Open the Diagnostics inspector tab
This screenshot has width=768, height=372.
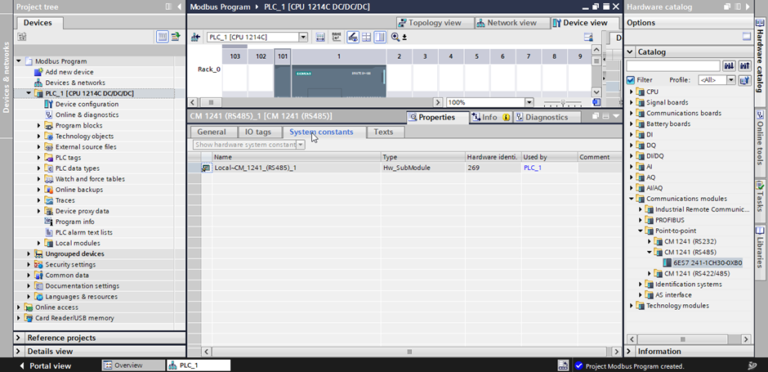pyautogui.click(x=547, y=117)
